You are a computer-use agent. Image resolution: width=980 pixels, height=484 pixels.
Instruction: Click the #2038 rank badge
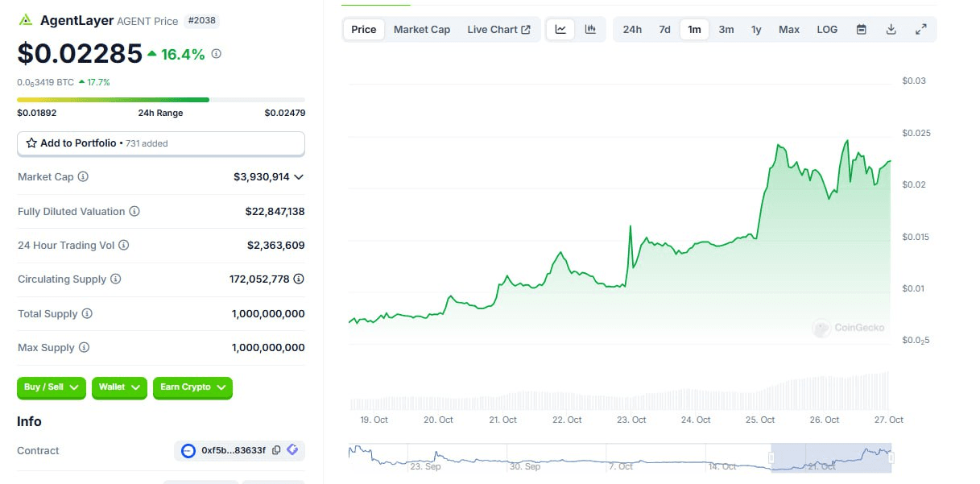pyautogui.click(x=202, y=21)
